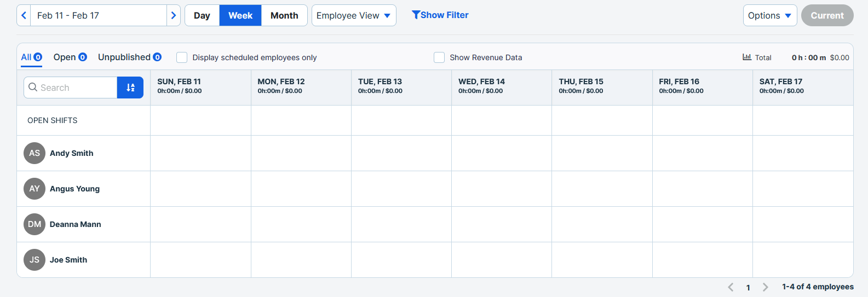Go to next employees page arrow

coord(766,287)
